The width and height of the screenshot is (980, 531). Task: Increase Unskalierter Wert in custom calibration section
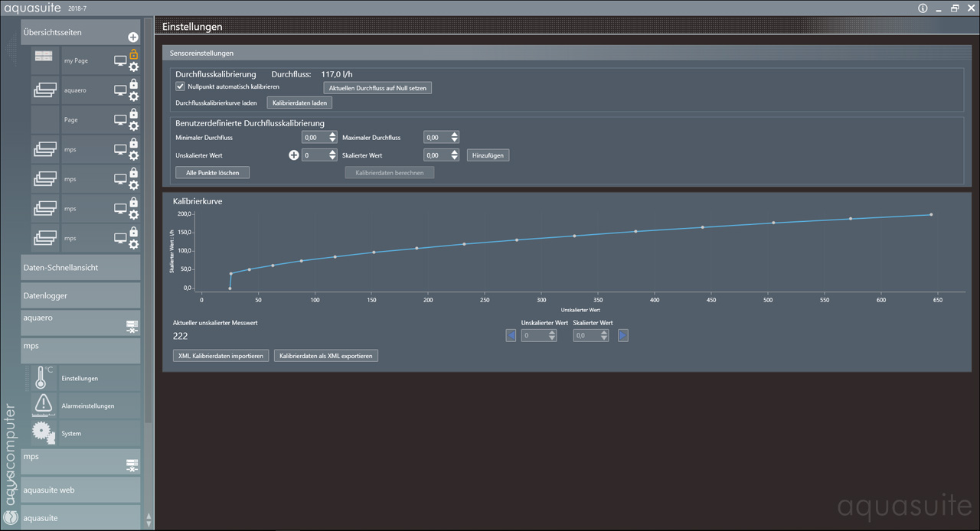pyautogui.click(x=332, y=152)
